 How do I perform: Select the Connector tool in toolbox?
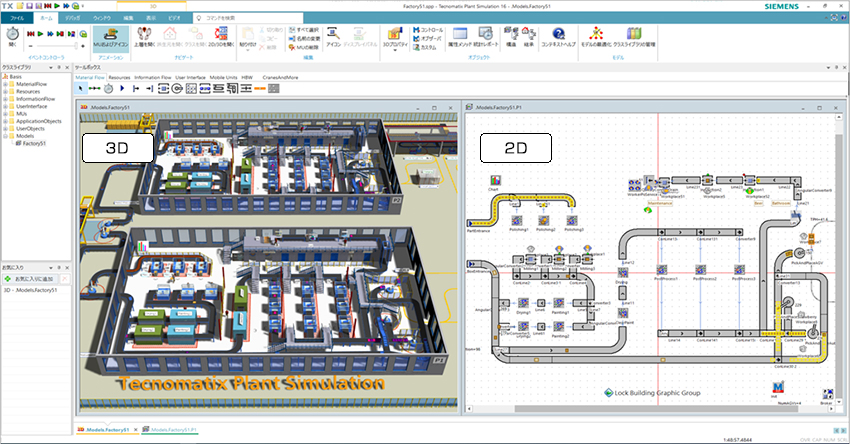click(x=94, y=88)
